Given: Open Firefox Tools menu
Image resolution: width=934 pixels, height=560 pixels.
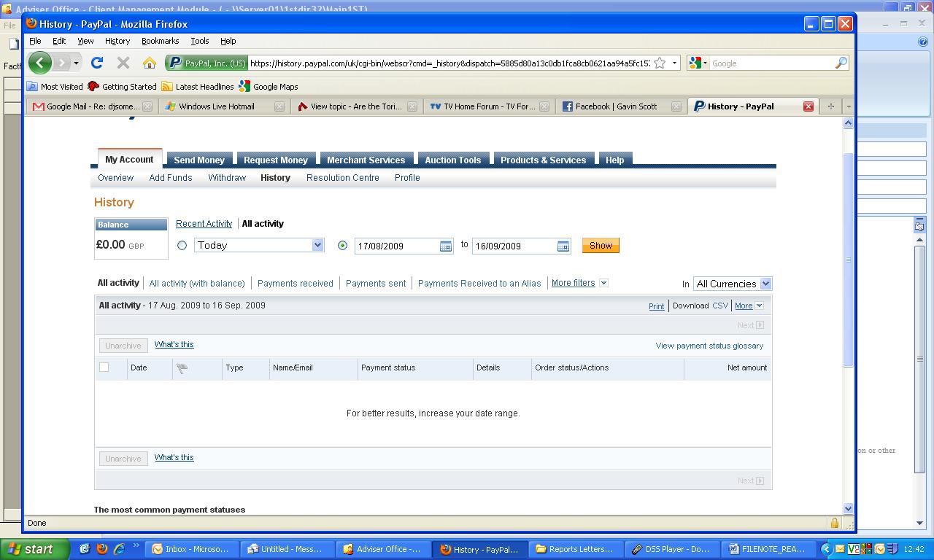Looking at the screenshot, I should tap(200, 41).
